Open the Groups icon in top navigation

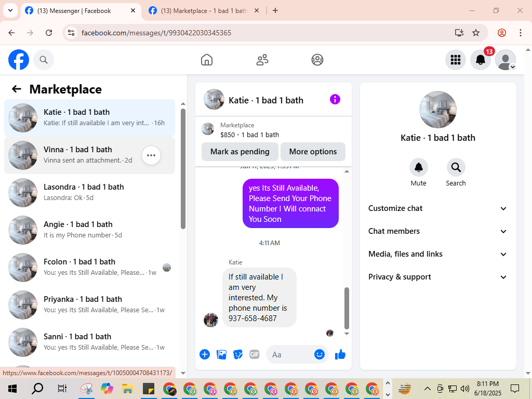click(317, 60)
